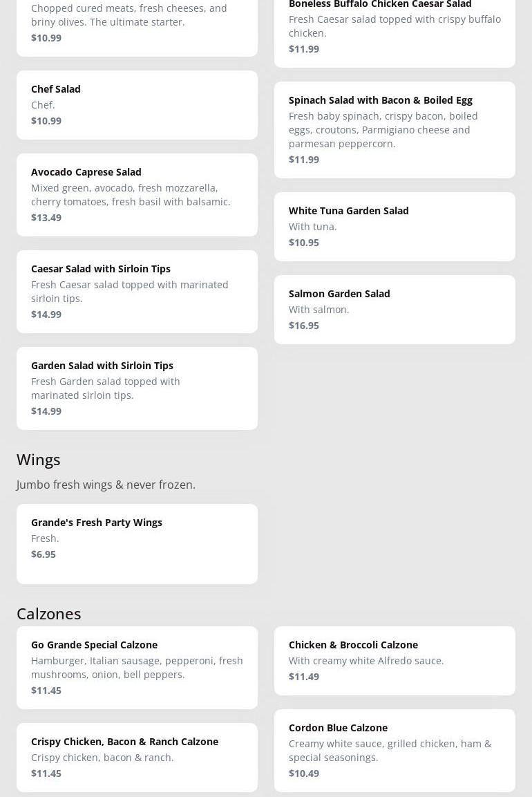Select the Chicken & Broccoli Calzone
This screenshot has width=532, height=797.
click(x=395, y=661)
